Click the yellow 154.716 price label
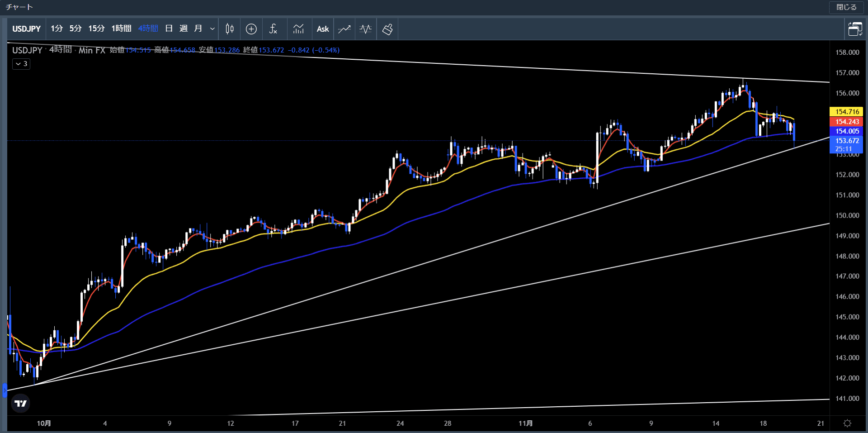The width and height of the screenshot is (868, 433). click(x=846, y=112)
